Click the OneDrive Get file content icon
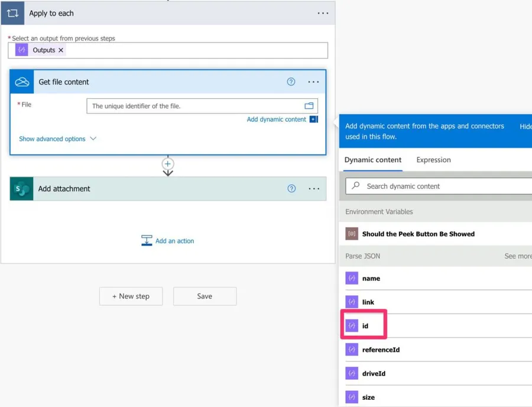Screen dimensions: 532x407 pos(22,82)
